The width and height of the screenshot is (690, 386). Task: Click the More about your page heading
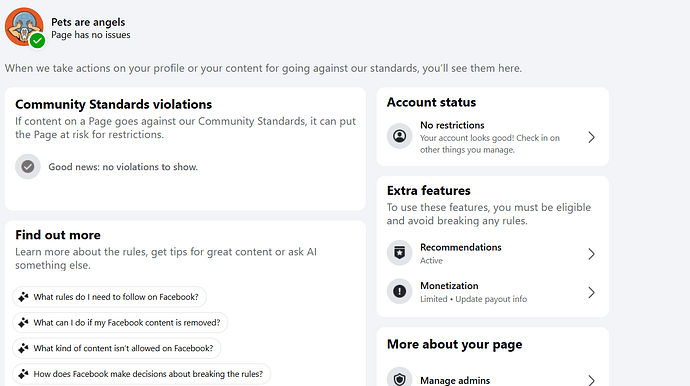click(455, 344)
